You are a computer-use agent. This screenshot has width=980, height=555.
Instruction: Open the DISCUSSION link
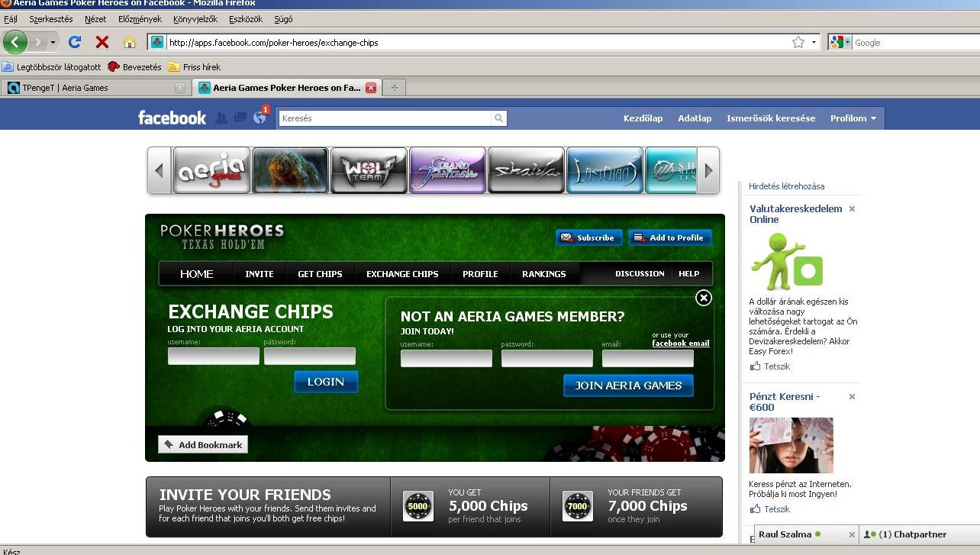[x=640, y=273]
